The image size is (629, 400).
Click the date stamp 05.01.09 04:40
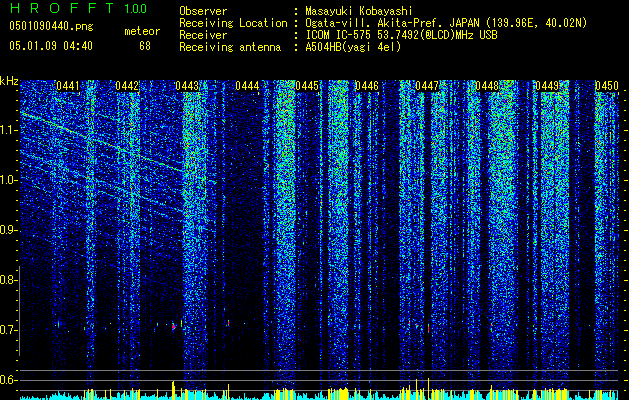pyautogui.click(x=51, y=46)
